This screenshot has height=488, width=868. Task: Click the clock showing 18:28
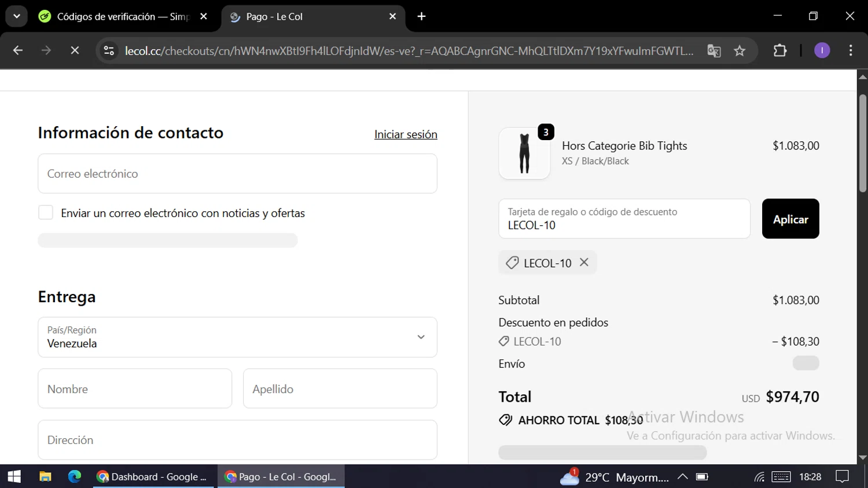810,476
